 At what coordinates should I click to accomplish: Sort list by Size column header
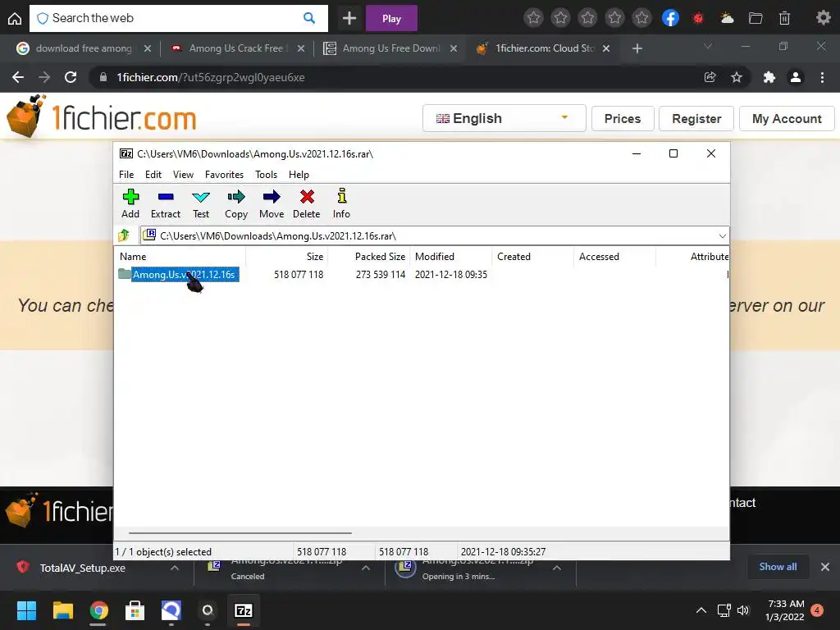click(x=286, y=257)
